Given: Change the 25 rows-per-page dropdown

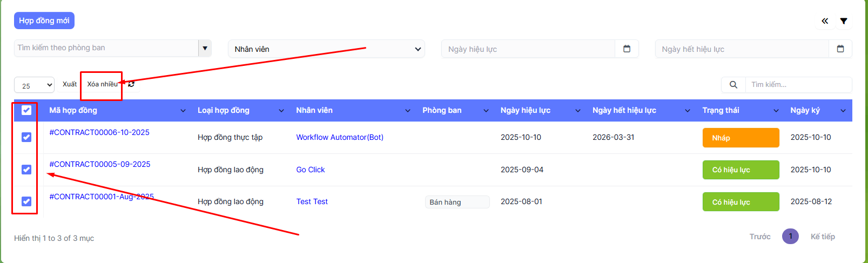Looking at the screenshot, I should 34,85.
